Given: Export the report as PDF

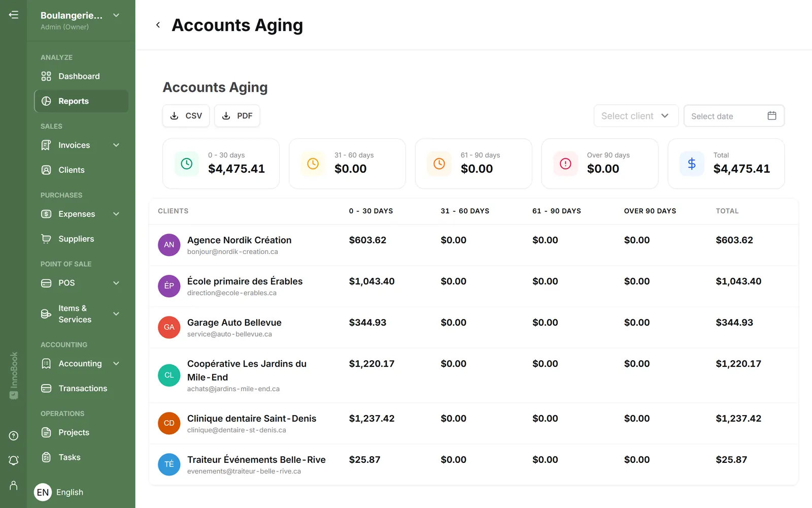Looking at the screenshot, I should 237,116.
